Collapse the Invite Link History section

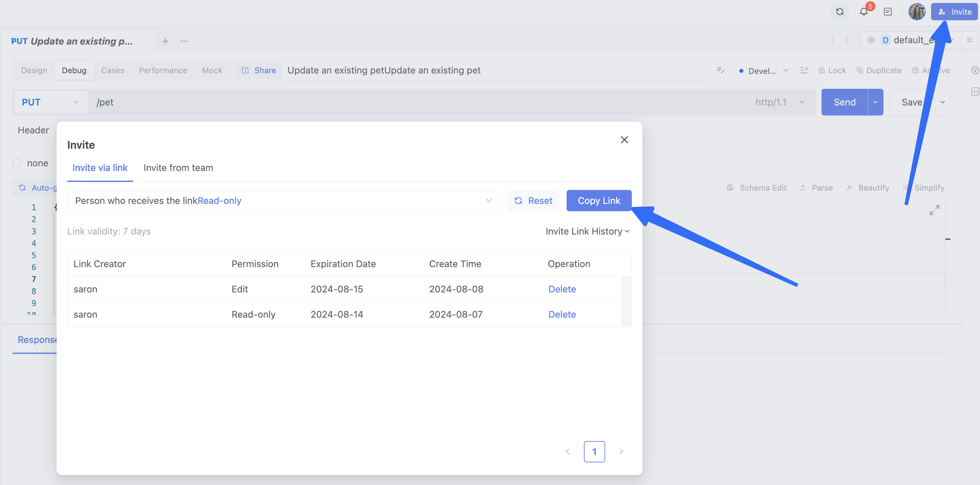(588, 232)
